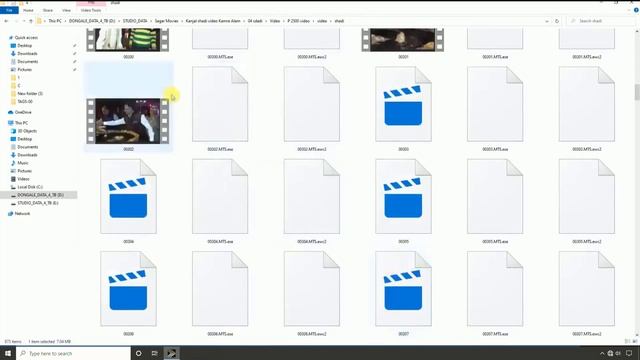The height and width of the screenshot is (360, 640).
Task: Select the 00004.MTS.awz2 file icon
Action: pos(312,196)
